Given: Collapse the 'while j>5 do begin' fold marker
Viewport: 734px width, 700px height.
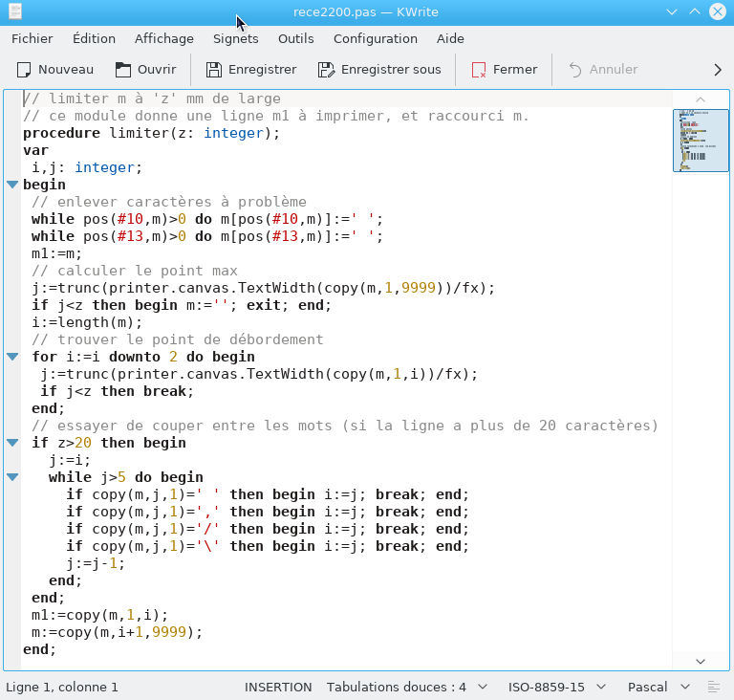Looking at the screenshot, I should click(12, 477).
